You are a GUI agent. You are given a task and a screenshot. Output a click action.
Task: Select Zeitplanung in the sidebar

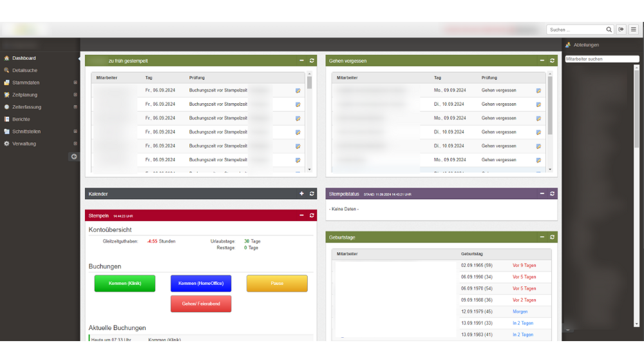click(24, 95)
